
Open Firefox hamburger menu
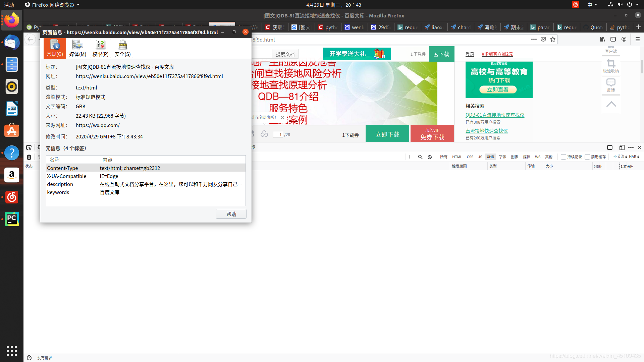(638, 39)
